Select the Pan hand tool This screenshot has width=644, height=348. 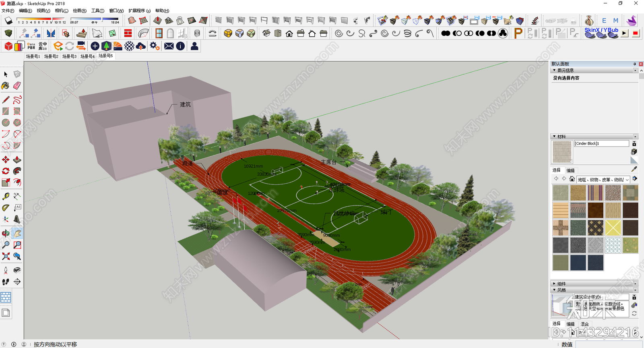17,233
